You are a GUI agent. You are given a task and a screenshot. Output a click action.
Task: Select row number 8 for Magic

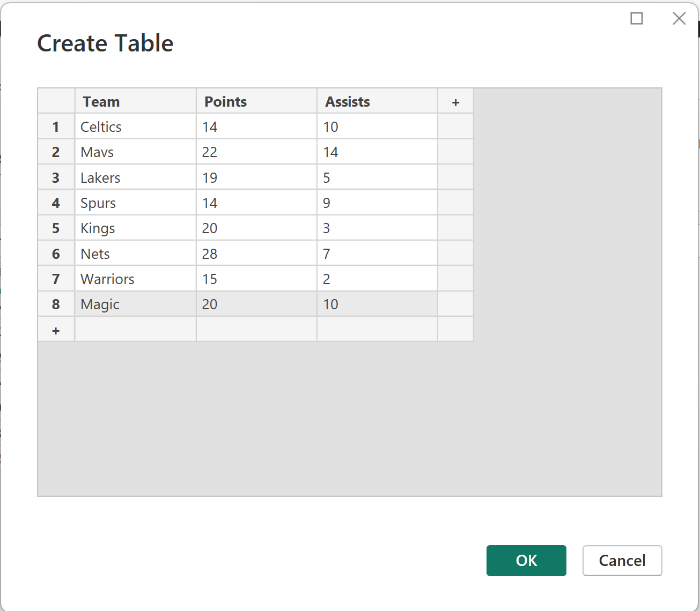click(x=56, y=304)
